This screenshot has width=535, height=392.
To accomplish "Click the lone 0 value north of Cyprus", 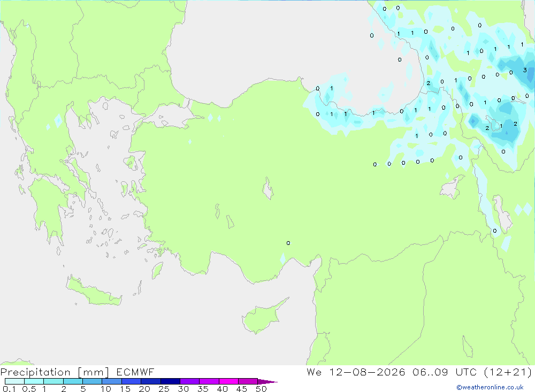I will coord(288,243).
